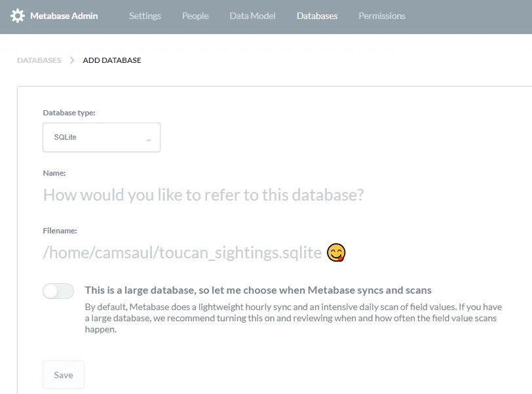Go to the People admin tab

pyautogui.click(x=195, y=16)
